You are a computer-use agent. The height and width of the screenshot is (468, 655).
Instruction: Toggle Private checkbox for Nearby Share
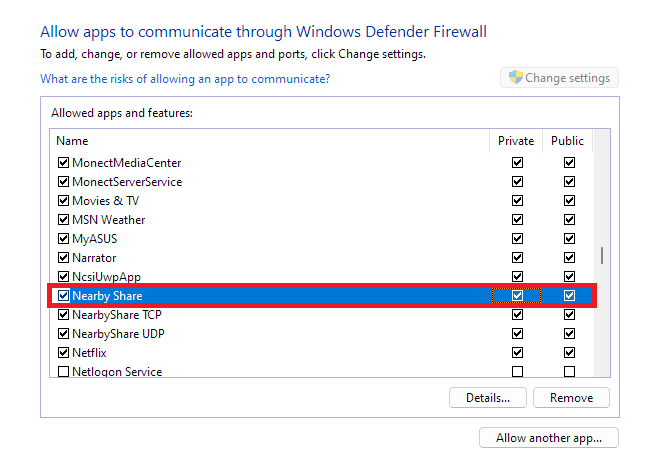click(x=517, y=296)
